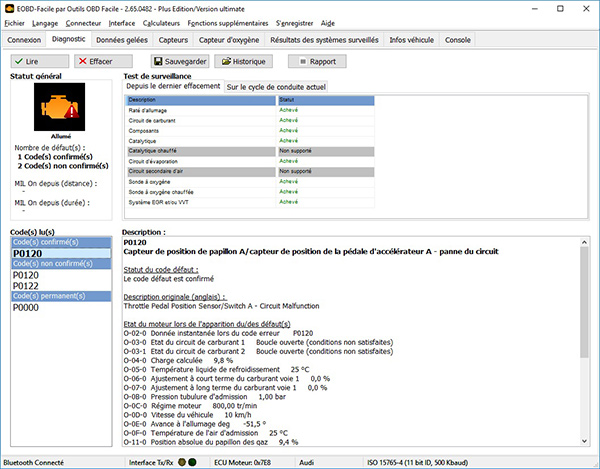The width and height of the screenshot is (600, 469).
Task: Open the Capteur d'oxygène tab
Action: [x=229, y=40]
